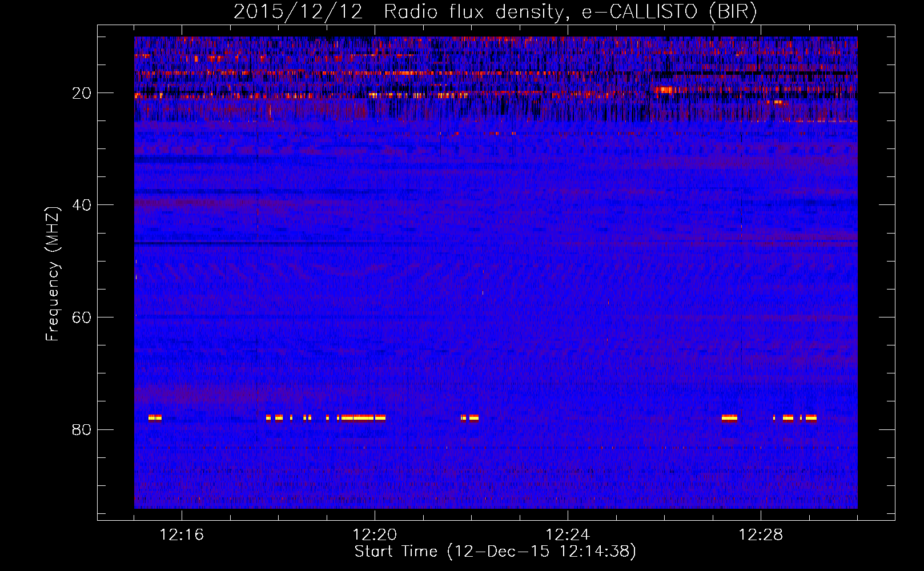924x571 pixels.
Task: Click the 40 MHz frequency tick label
Action: pyautogui.click(x=82, y=205)
